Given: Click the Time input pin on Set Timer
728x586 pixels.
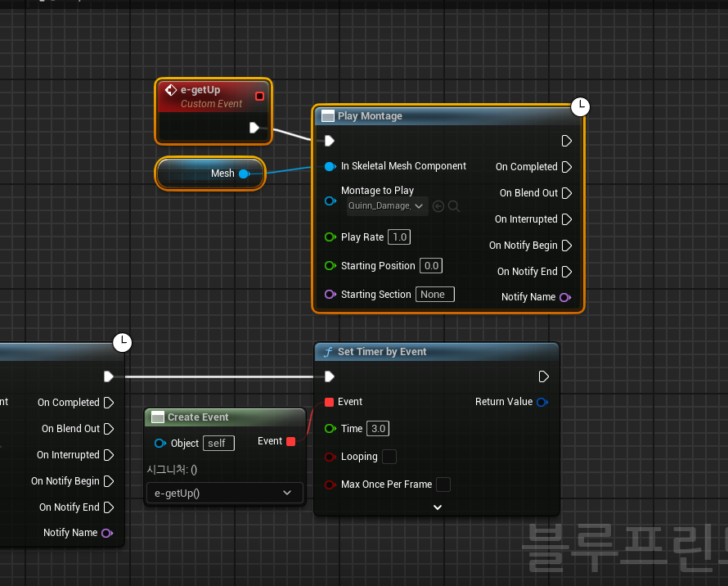Looking at the screenshot, I should coord(330,429).
